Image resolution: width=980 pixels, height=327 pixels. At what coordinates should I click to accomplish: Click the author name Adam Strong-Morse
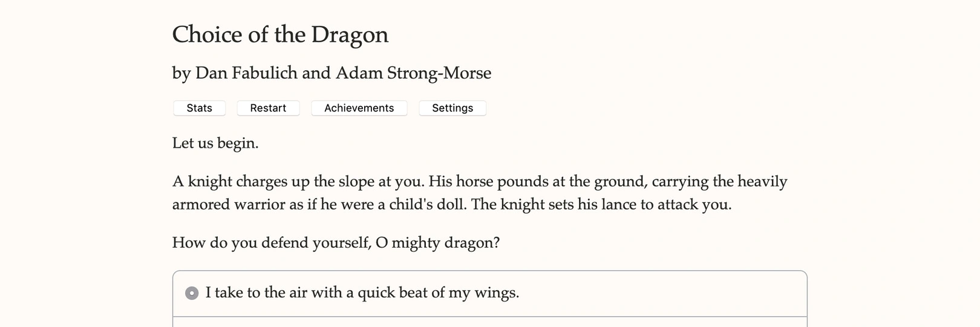coord(413,73)
